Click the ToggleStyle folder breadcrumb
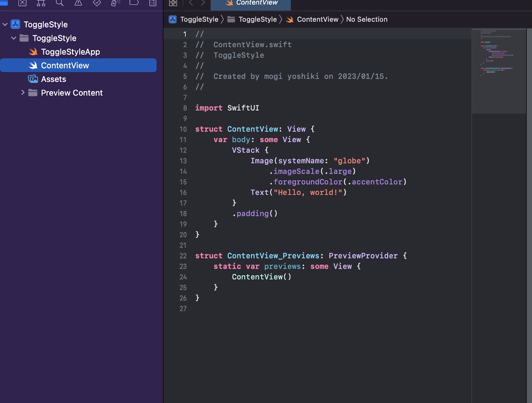The width and height of the screenshot is (532, 403). click(258, 19)
